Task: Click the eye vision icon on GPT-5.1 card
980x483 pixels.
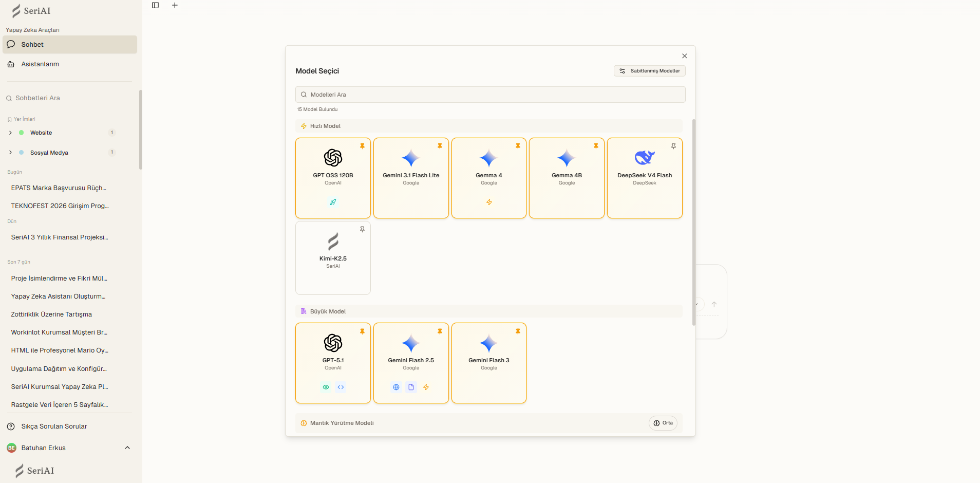Action: coord(326,387)
